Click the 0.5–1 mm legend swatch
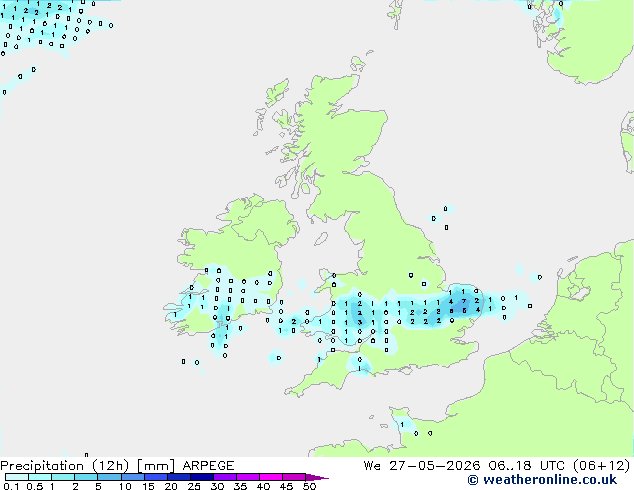Image resolution: width=634 pixels, height=490 pixels. point(40,477)
